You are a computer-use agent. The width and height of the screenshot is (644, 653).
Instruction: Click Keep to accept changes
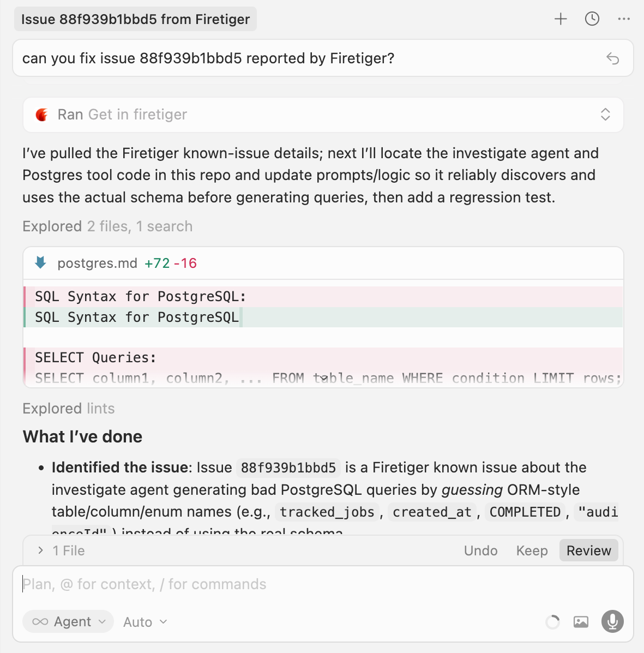[x=532, y=550]
